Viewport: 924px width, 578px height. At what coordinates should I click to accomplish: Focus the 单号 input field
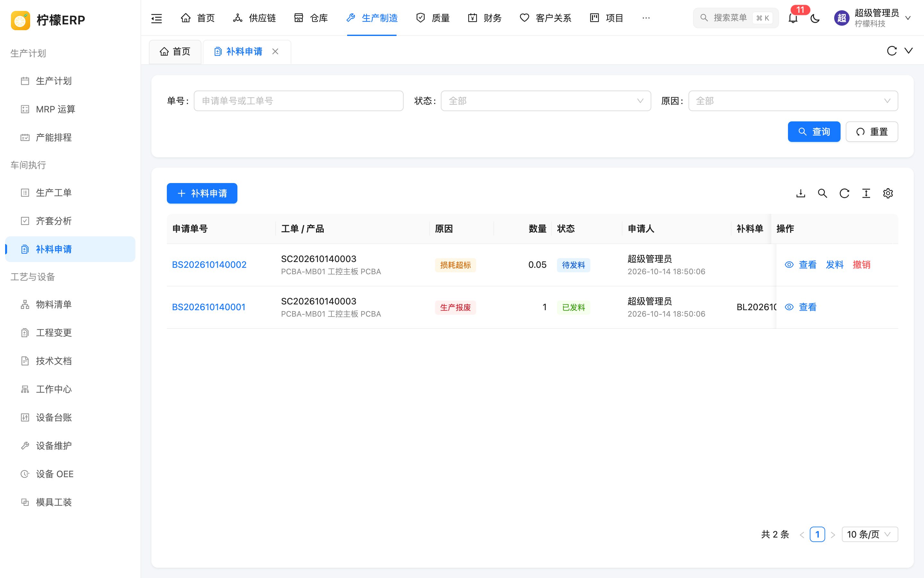point(299,101)
